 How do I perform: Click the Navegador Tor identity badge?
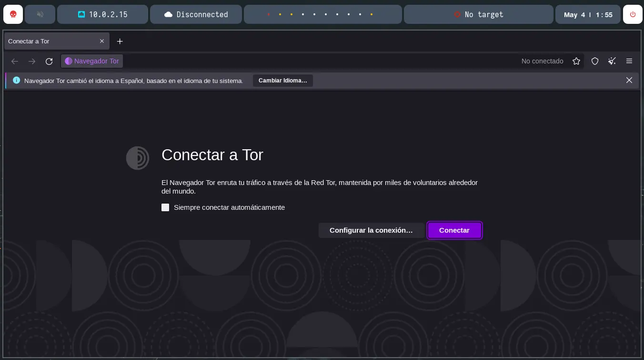(92, 61)
